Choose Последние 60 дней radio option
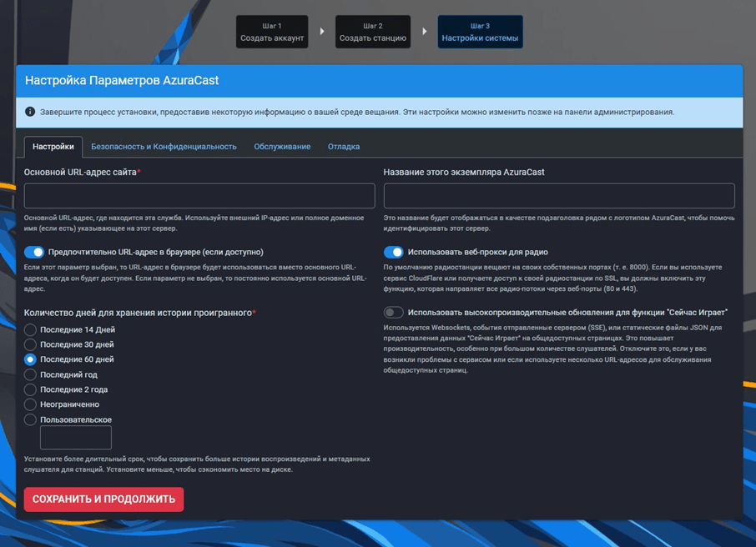 click(x=30, y=359)
